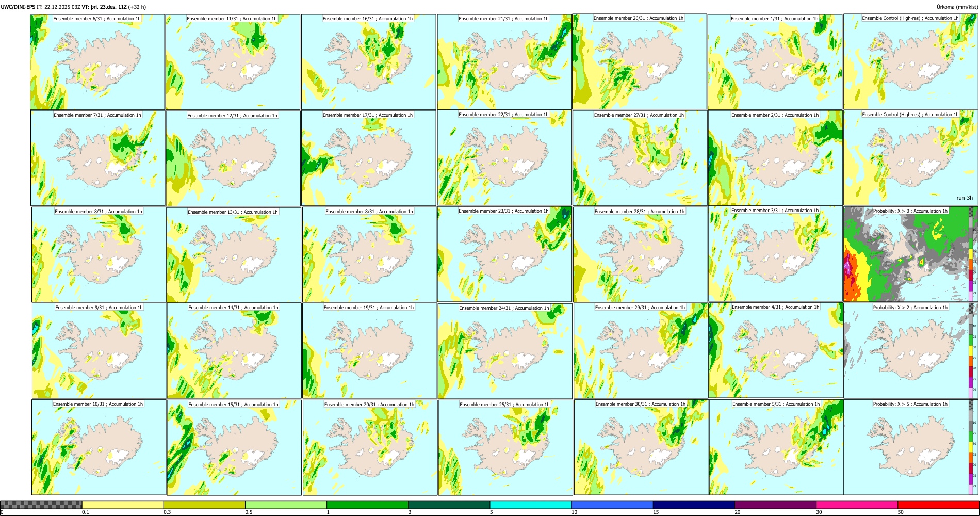Open the Ensemble member 29/31 map
The height and width of the screenshot is (516, 980).
tap(641, 350)
